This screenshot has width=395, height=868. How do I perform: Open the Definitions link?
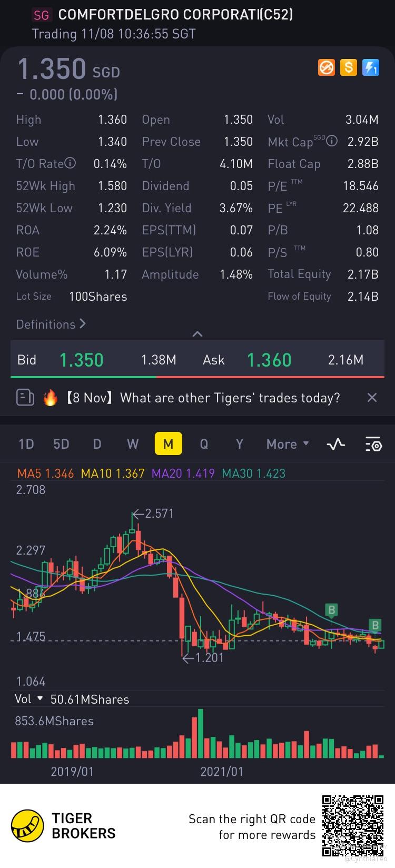51,324
